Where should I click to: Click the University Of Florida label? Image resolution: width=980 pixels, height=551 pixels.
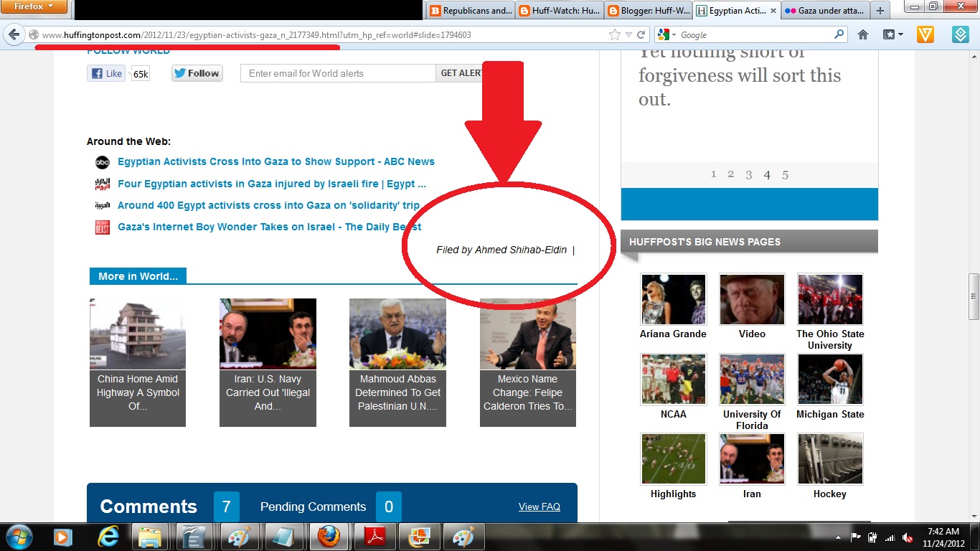click(752, 420)
